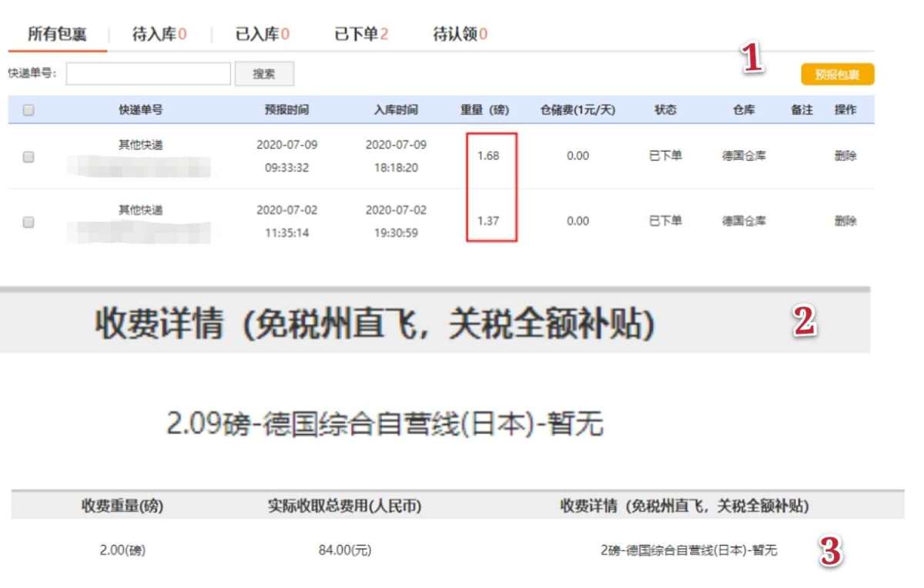Delete the package weighing 1.68
The height and width of the screenshot is (588, 924).
tap(845, 156)
